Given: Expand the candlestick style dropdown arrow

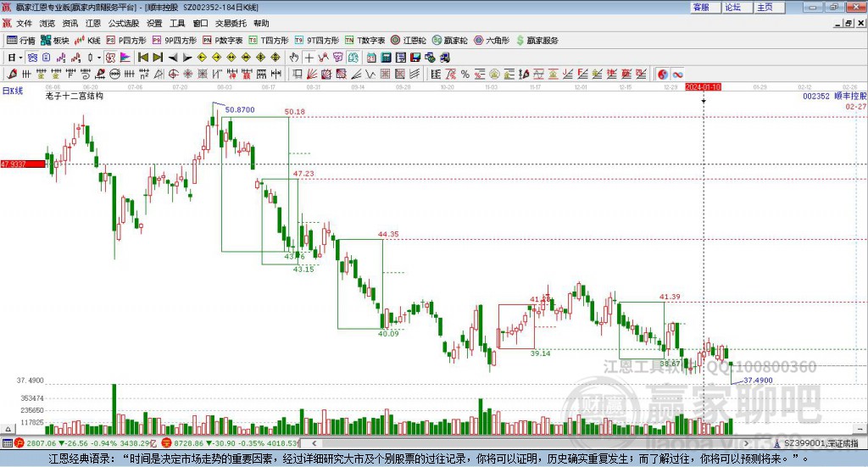Looking at the screenshot, I should [99, 58].
